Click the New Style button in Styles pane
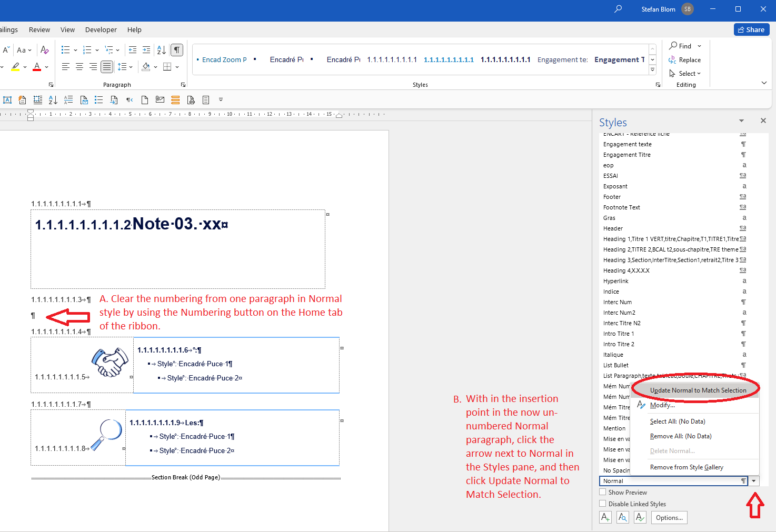The width and height of the screenshot is (776, 532). pos(605,518)
